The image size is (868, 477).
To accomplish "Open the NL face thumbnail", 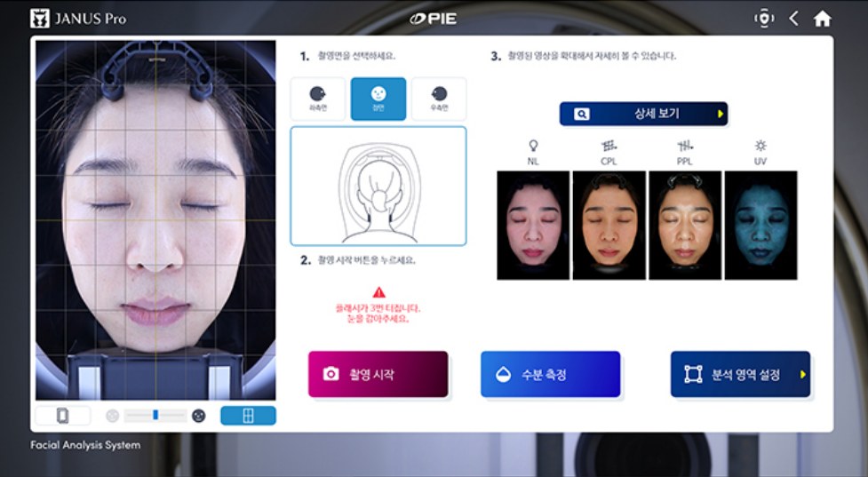I will 533,226.
